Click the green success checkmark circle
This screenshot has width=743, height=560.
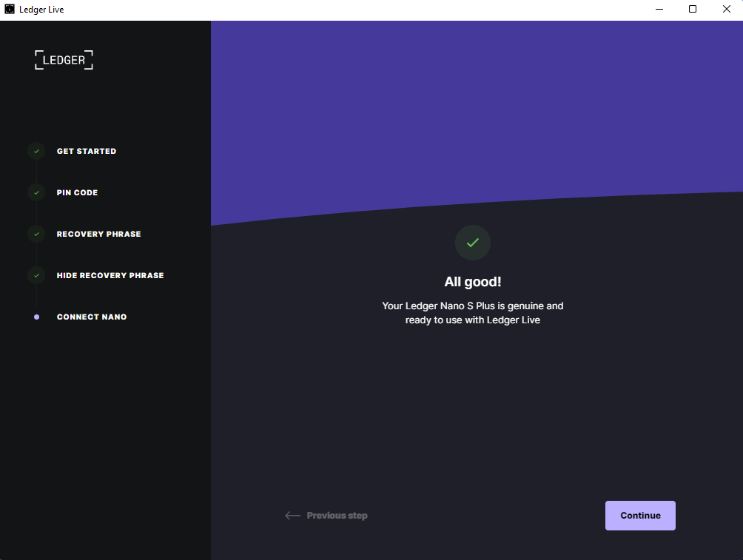[472, 243]
